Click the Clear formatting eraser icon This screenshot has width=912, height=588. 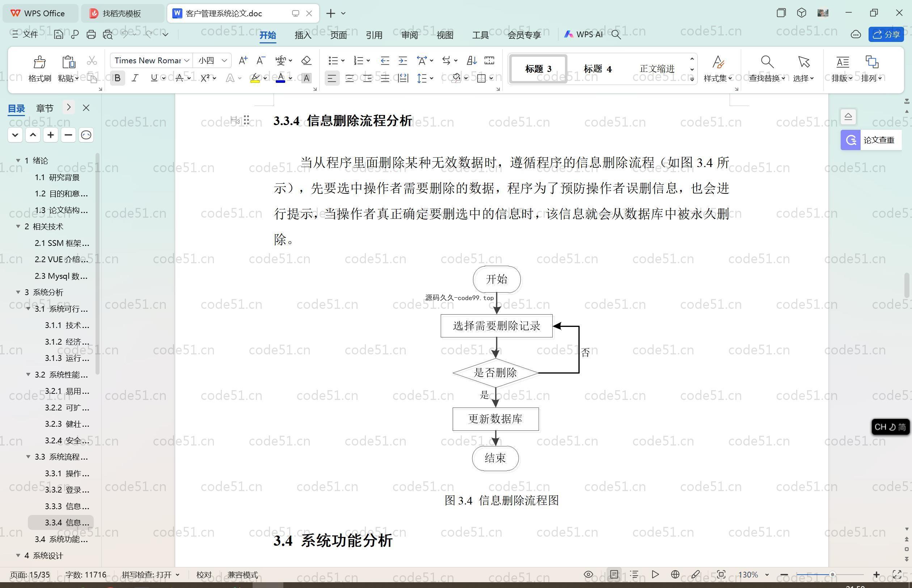pyautogui.click(x=306, y=60)
